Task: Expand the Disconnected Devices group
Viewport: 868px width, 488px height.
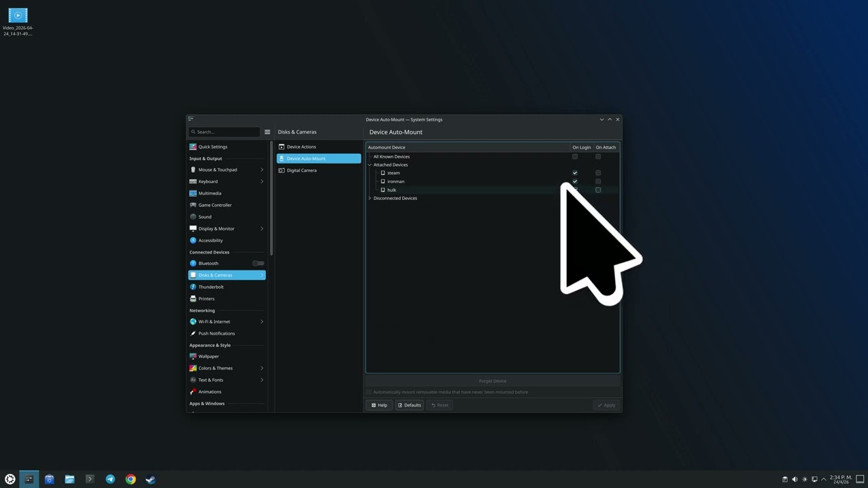Action: (370, 198)
